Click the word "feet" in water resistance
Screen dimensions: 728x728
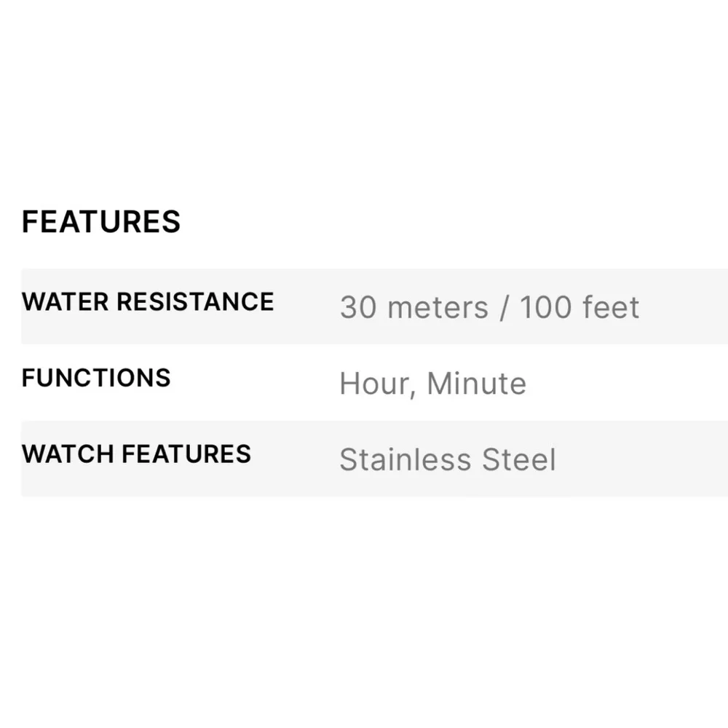coord(610,307)
